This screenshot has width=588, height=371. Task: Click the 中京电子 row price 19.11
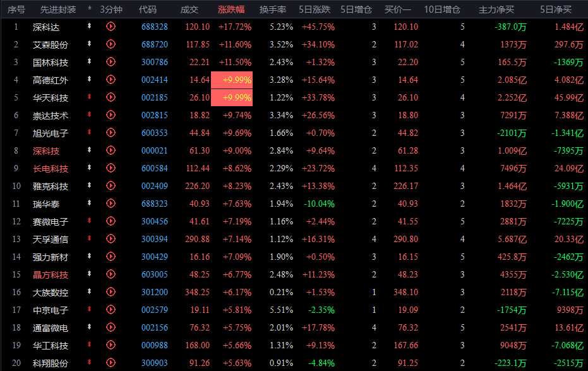[200, 310]
